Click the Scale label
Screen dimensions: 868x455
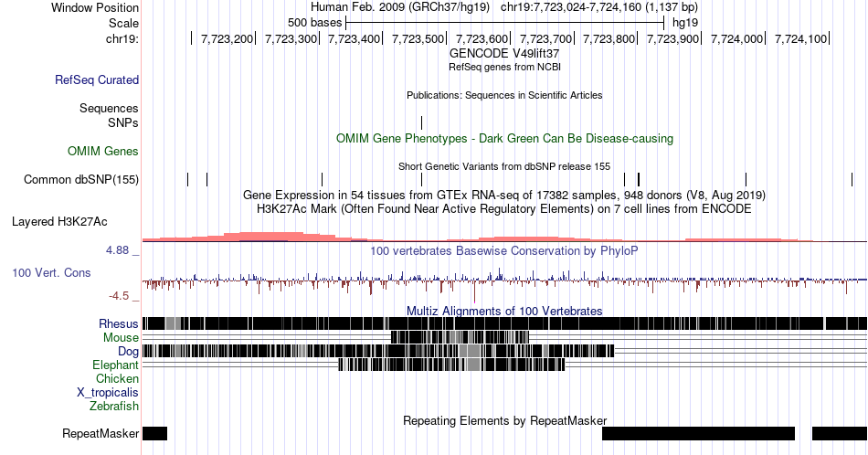click(123, 23)
